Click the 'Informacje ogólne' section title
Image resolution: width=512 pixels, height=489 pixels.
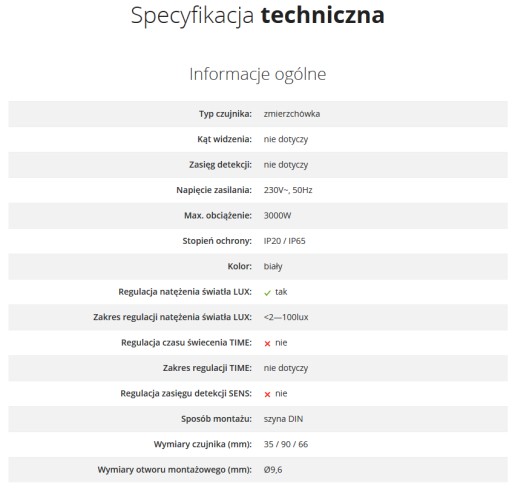coord(258,74)
